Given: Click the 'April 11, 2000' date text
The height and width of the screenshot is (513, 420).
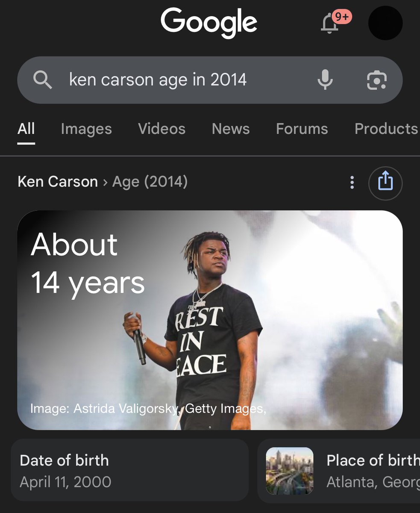Looking at the screenshot, I should (65, 482).
